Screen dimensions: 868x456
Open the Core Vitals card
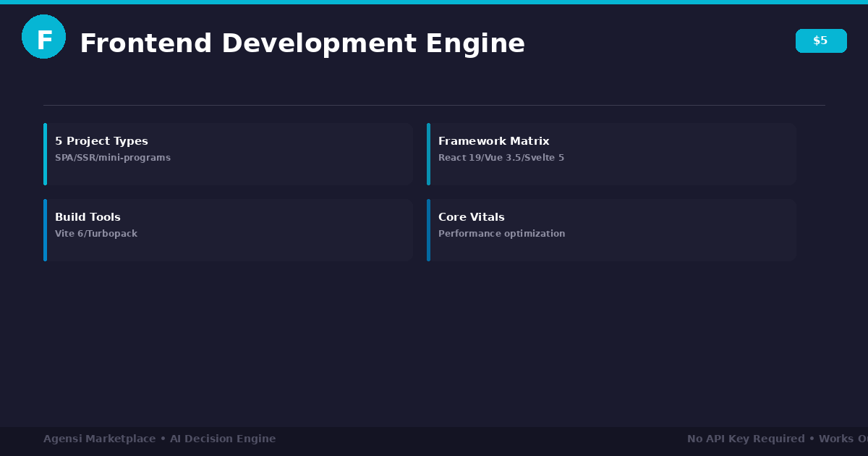click(611, 230)
